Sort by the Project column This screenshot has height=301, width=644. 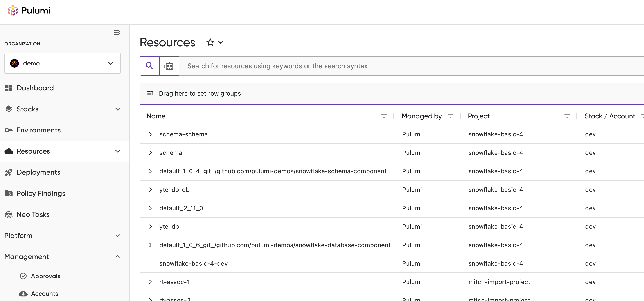pyautogui.click(x=479, y=116)
